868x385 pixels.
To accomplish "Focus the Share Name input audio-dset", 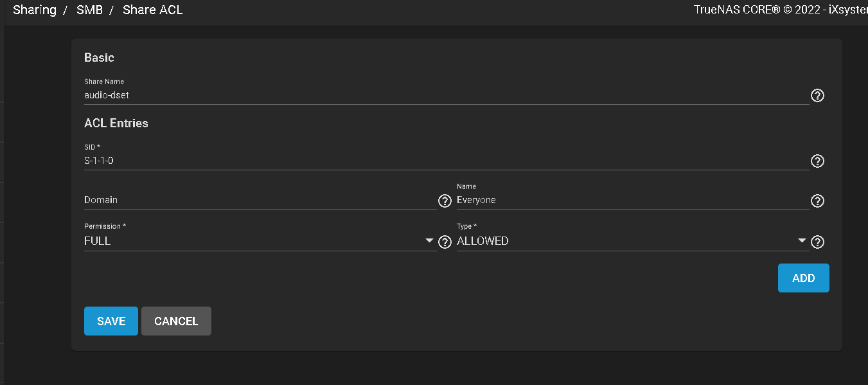I will (x=447, y=95).
